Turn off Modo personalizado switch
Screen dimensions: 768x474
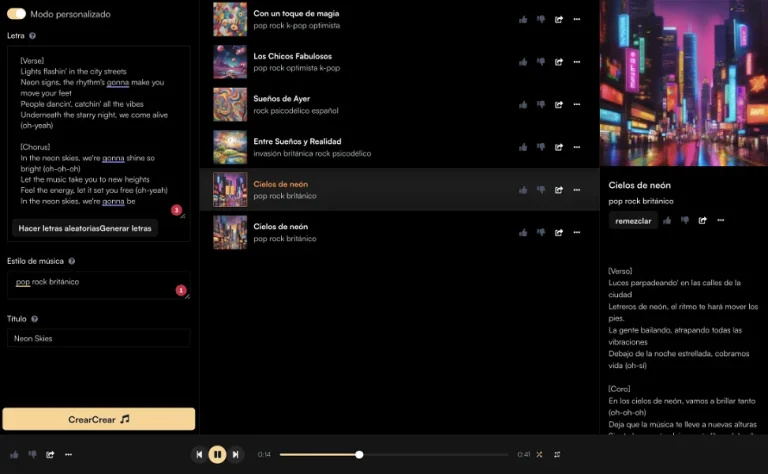click(x=16, y=14)
